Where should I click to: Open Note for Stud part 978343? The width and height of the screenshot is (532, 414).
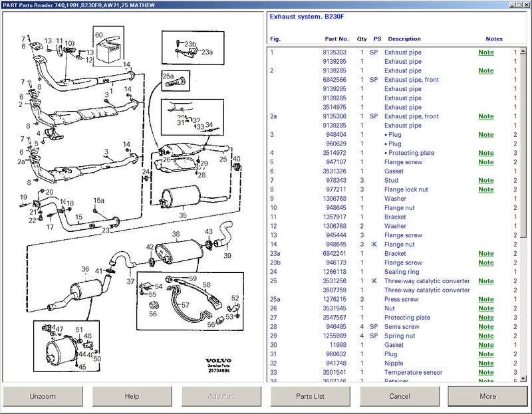[485, 181]
